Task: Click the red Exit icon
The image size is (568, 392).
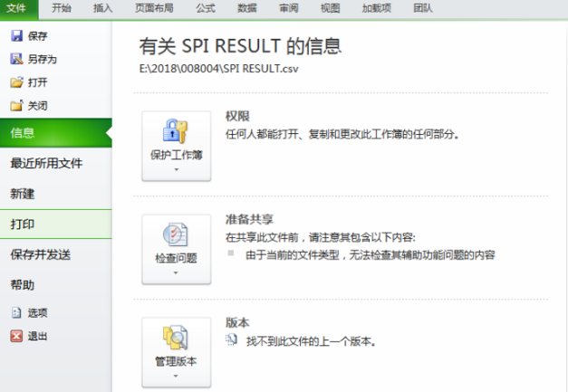Action: [x=16, y=336]
